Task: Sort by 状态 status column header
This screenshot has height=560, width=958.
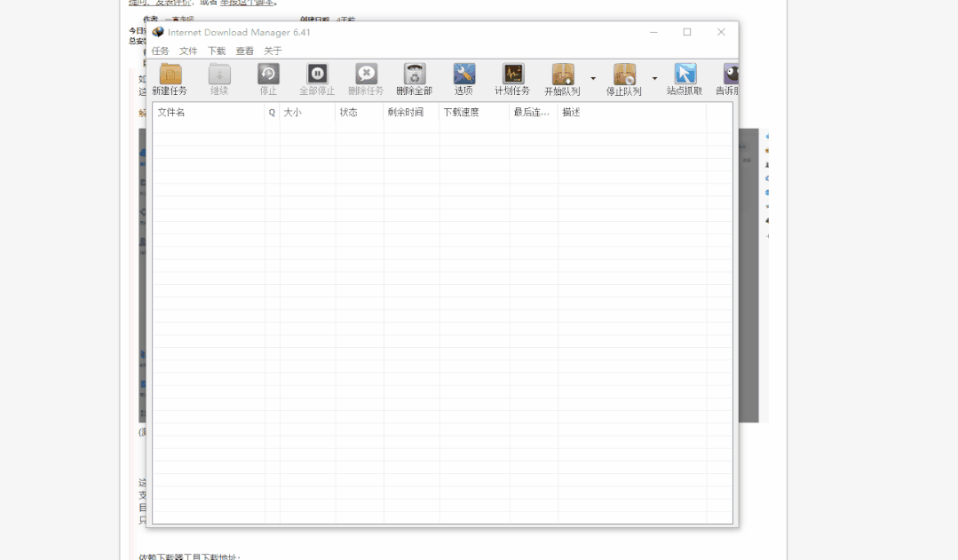Action: click(x=360, y=113)
